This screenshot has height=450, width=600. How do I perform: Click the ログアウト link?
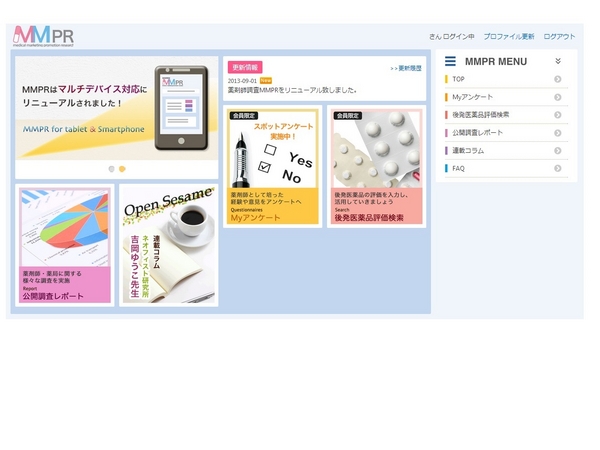[559, 36]
